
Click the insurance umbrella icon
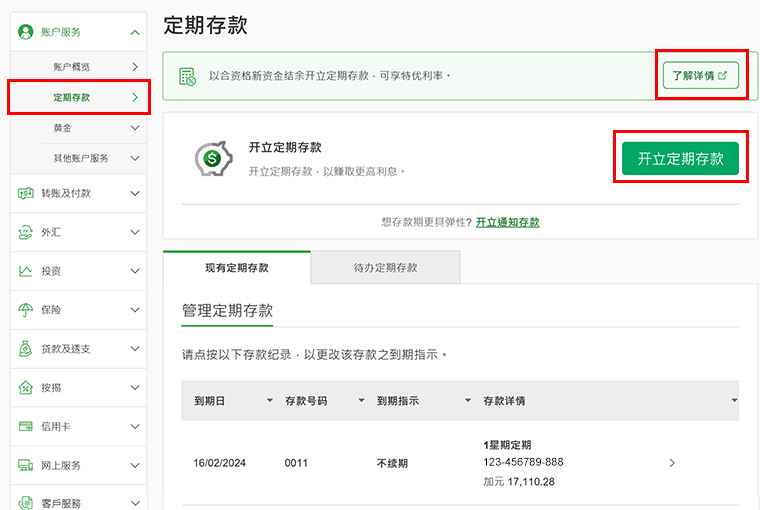pos(25,310)
